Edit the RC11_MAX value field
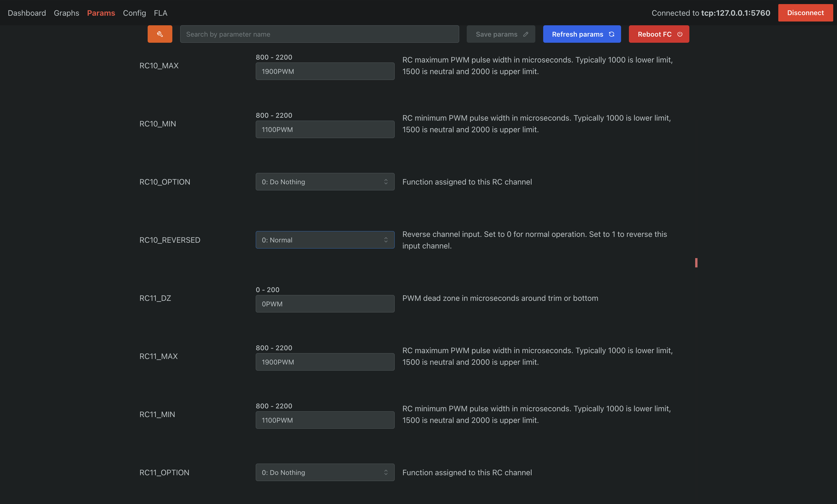The width and height of the screenshot is (837, 504). point(325,362)
